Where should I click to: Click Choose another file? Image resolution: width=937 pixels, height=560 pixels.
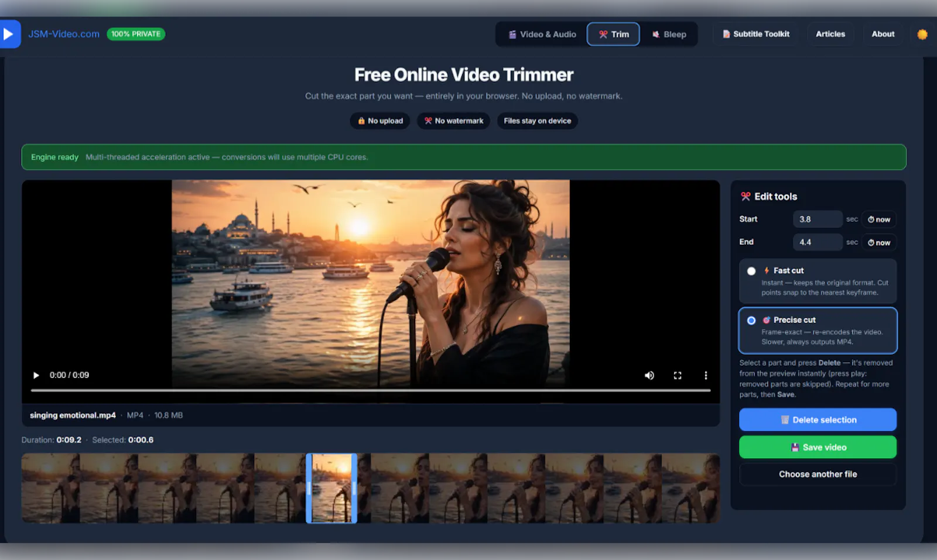[818, 474]
